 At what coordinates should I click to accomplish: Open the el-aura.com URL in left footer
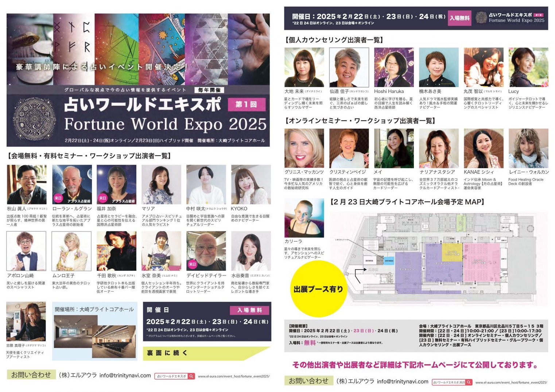234,376
